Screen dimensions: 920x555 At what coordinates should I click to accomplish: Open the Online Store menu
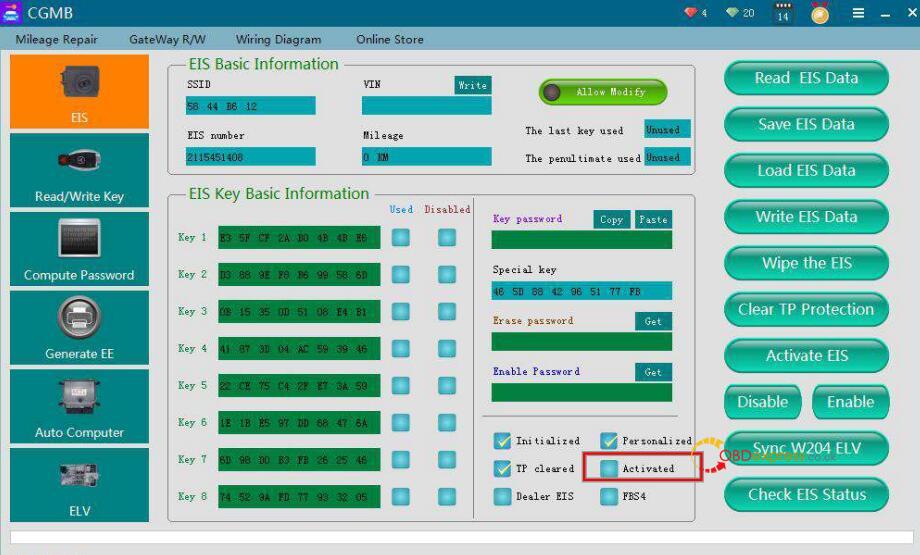390,39
